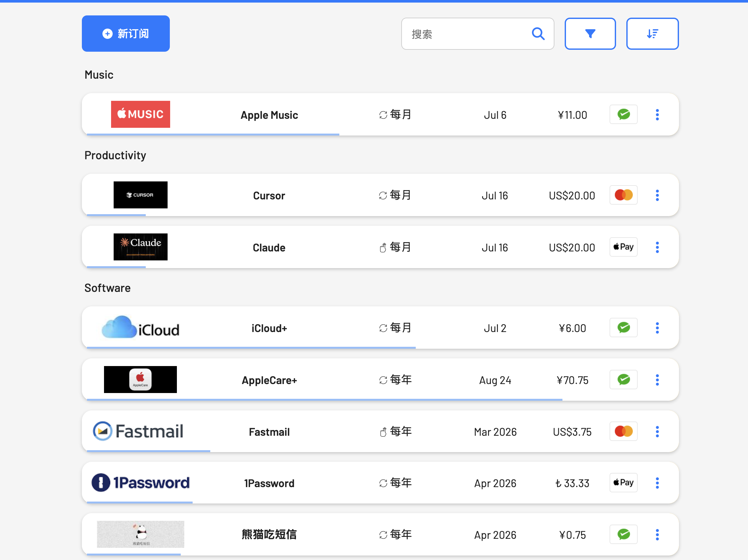The width and height of the screenshot is (748, 560).
Task: Click the ₺33.33 price for 1Password
Action: tap(572, 483)
